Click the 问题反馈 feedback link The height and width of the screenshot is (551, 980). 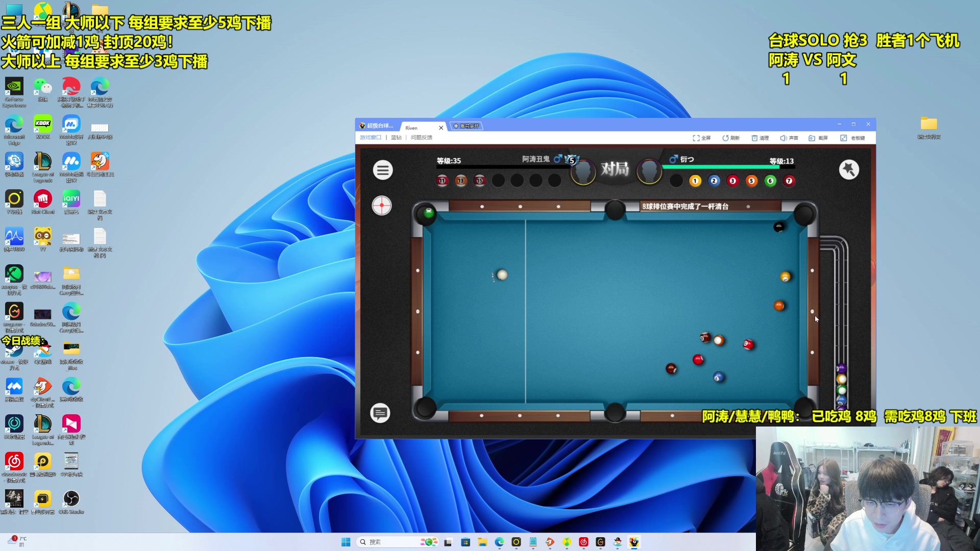422,137
